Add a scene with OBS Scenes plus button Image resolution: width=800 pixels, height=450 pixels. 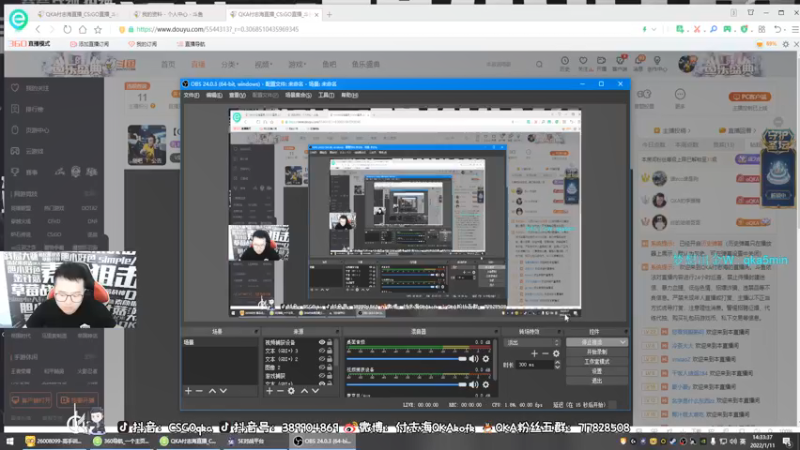tap(188, 391)
